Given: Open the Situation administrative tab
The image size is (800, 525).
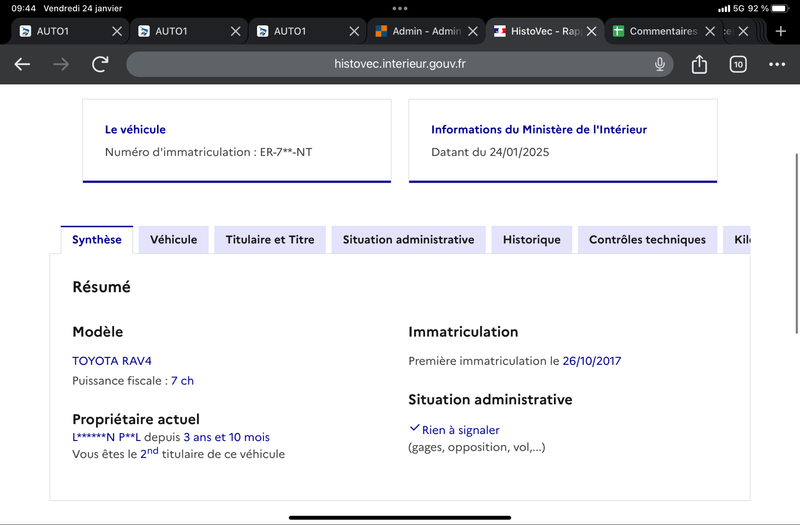Looking at the screenshot, I should (x=408, y=239).
